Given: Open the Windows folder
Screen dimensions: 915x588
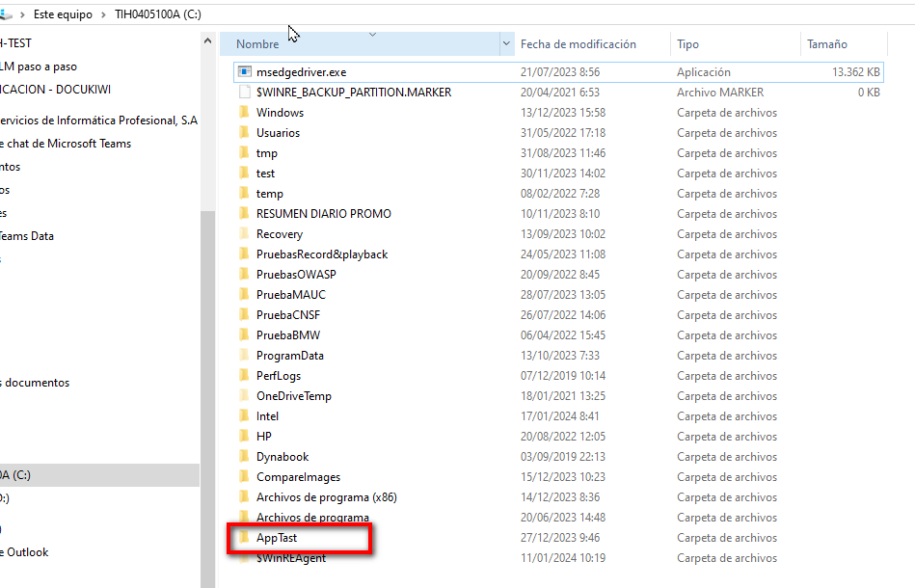Looking at the screenshot, I should (x=281, y=112).
